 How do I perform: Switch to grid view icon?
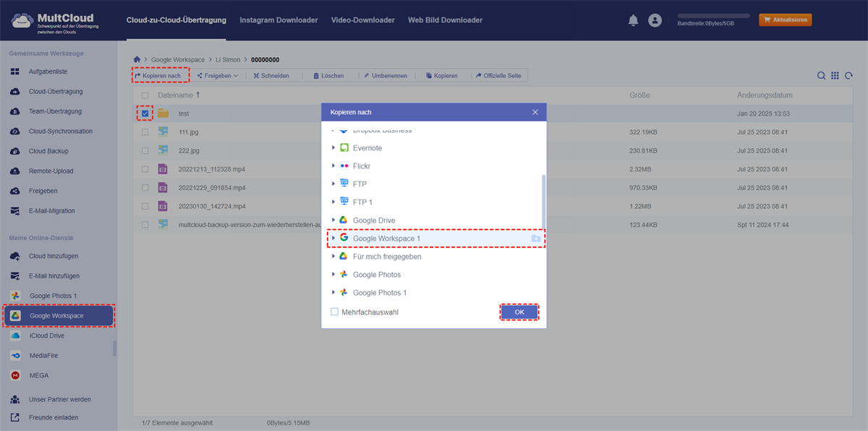pyautogui.click(x=835, y=75)
